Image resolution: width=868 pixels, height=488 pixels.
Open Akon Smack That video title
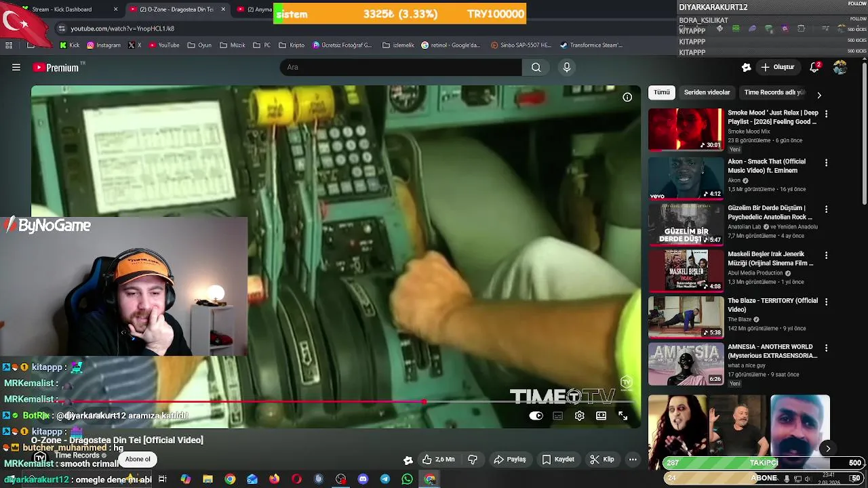pyautogui.click(x=767, y=166)
